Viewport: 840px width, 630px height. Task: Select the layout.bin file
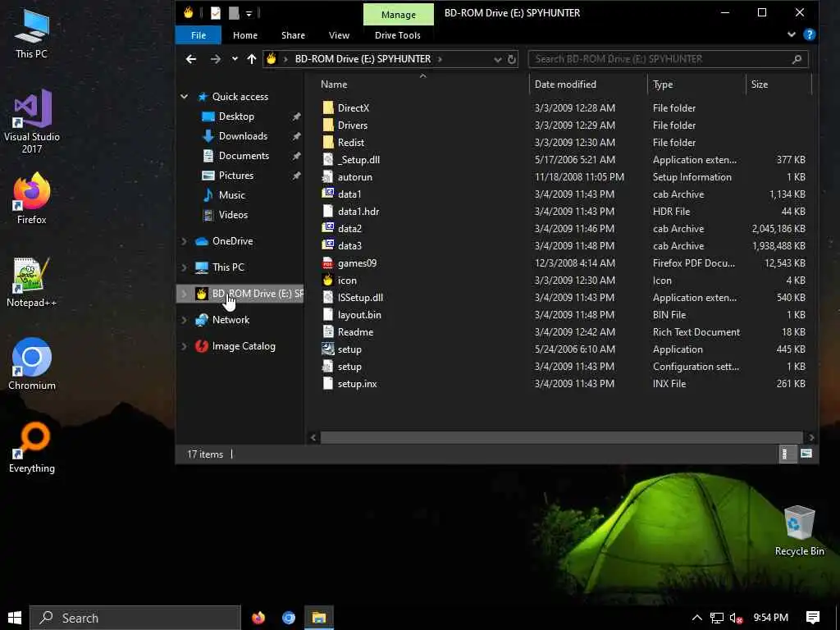359,315
